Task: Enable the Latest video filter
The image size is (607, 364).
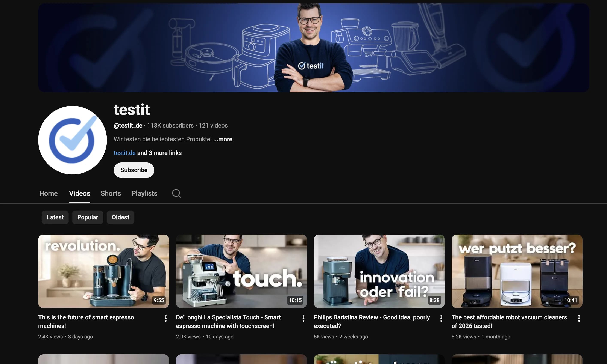Action: coord(55,217)
